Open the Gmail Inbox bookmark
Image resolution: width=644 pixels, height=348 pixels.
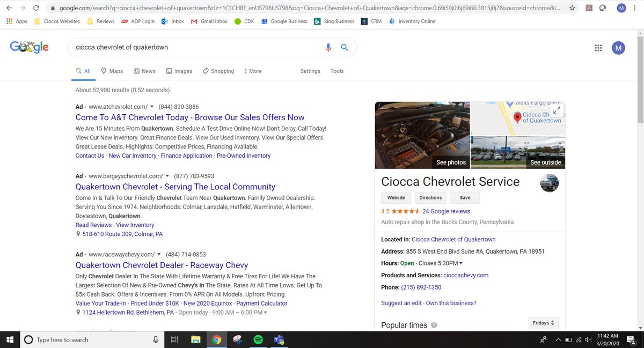point(210,21)
